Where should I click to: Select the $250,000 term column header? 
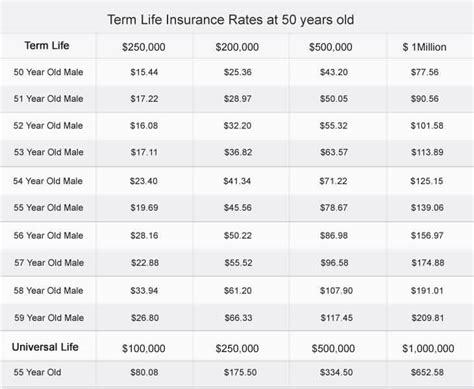click(x=144, y=47)
